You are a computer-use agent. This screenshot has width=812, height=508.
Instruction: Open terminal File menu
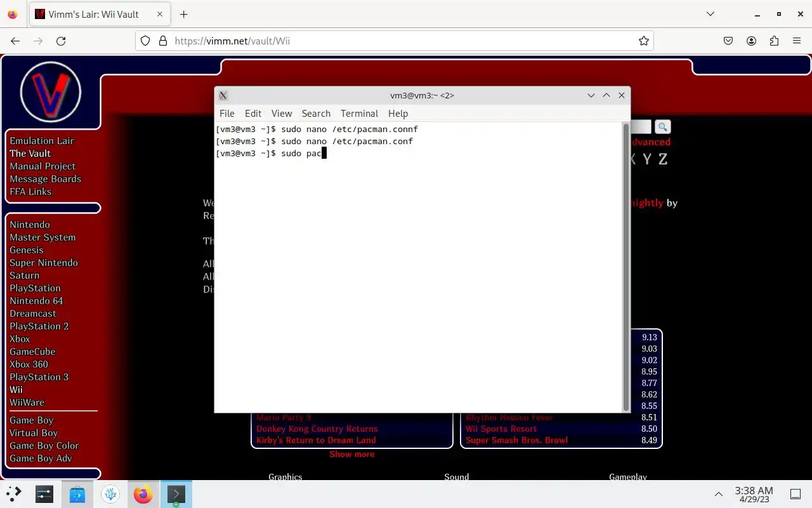coord(226,113)
